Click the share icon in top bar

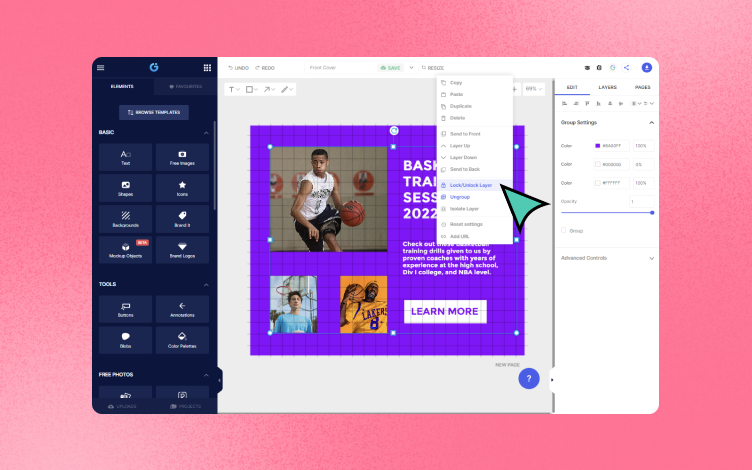tap(626, 68)
